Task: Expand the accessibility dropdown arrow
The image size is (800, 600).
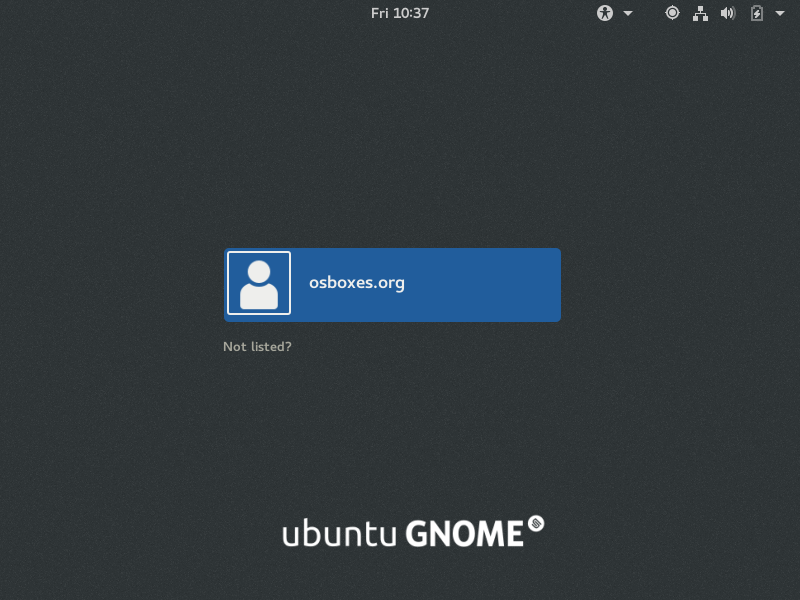Action: [x=628, y=13]
